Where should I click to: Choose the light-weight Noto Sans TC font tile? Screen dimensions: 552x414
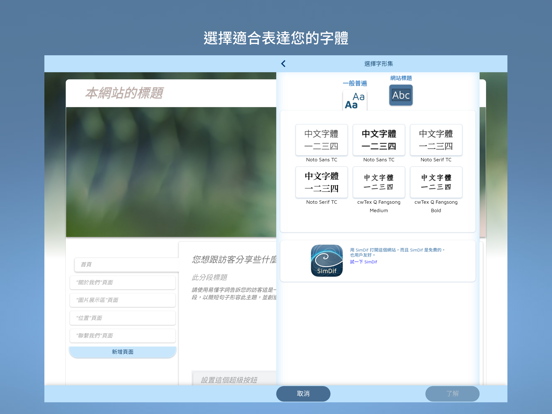click(321, 140)
